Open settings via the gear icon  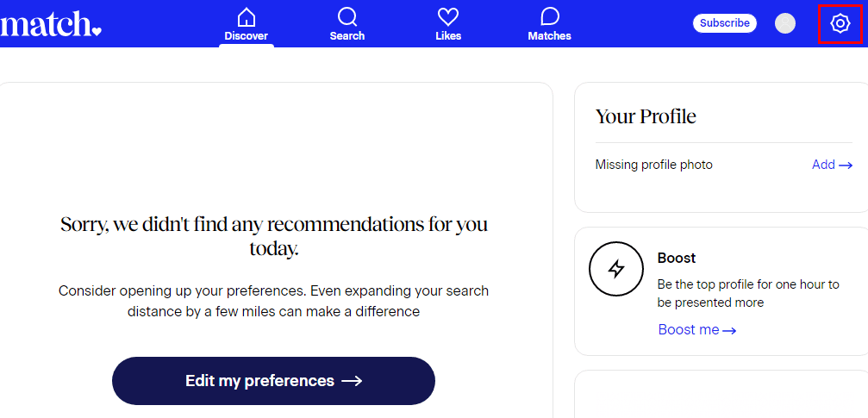tap(840, 23)
